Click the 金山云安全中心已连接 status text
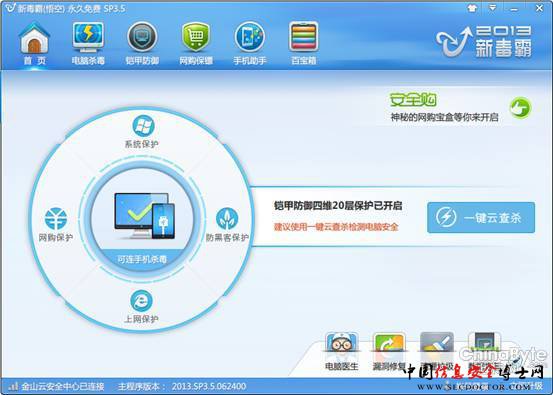The height and width of the screenshot is (395, 553). point(63,387)
